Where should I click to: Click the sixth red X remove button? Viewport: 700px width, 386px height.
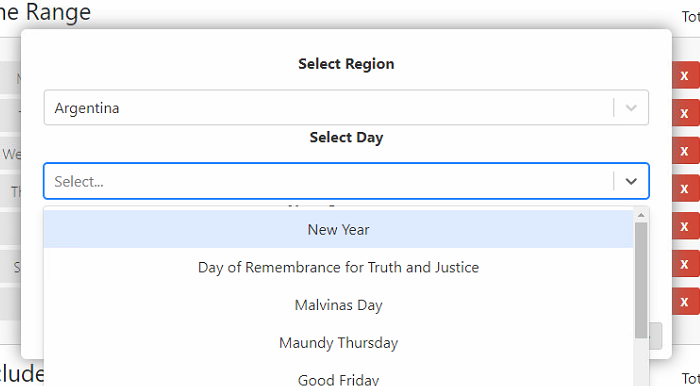(685, 264)
